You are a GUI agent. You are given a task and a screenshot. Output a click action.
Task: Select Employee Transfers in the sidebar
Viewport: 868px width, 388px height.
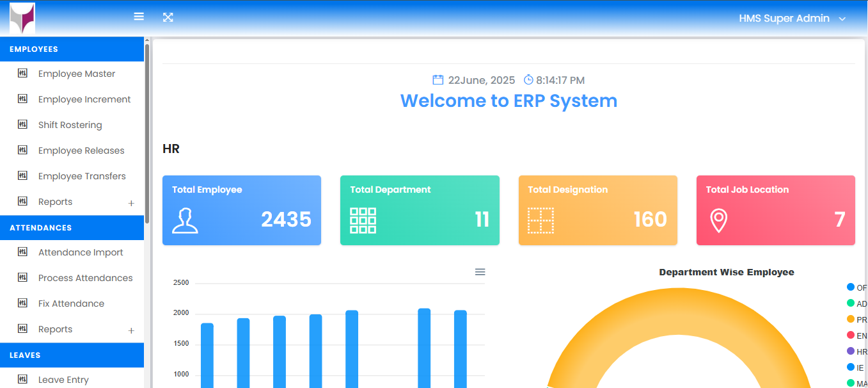(82, 176)
